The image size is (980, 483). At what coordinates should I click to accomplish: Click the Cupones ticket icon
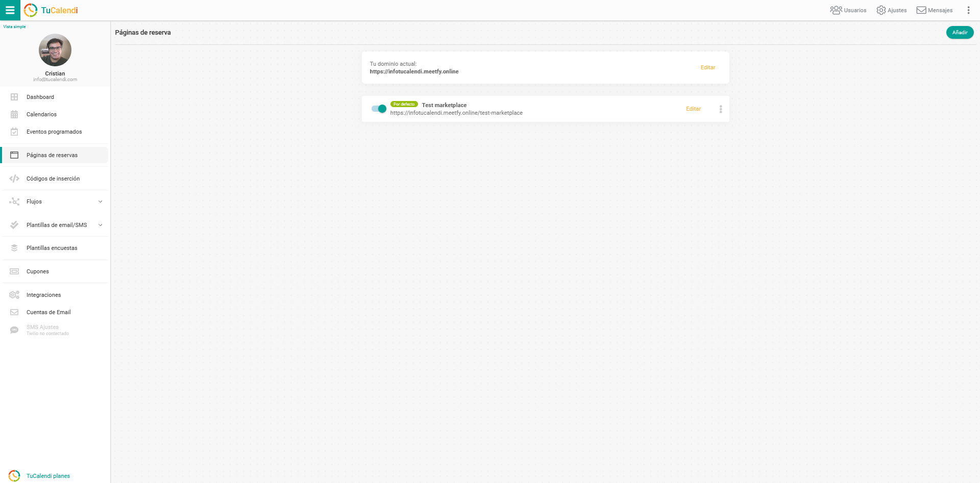(14, 271)
